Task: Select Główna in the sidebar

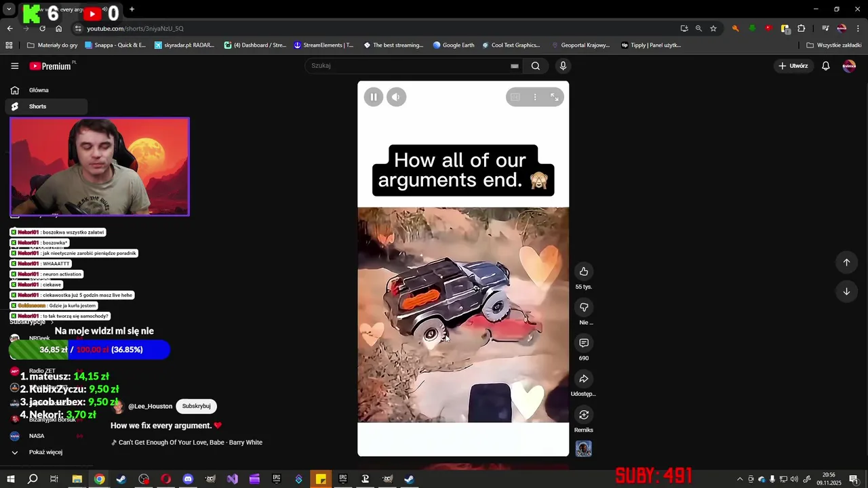Action: coord(46,90)
